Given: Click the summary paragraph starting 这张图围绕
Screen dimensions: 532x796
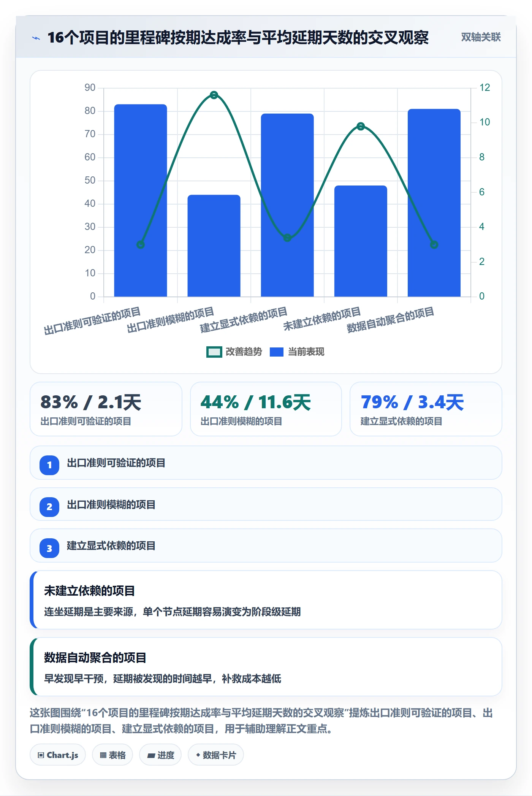Looking at the screenshot, I should [x=261, y=721].
